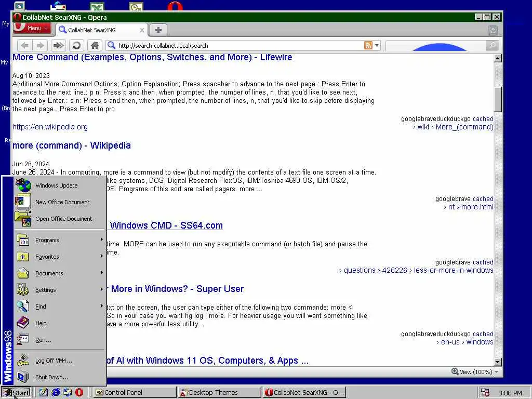The height and width of the screenshot is (399, 532).
Task: Open AI with Windows 11 OS result link
Action: coord(208,361)
